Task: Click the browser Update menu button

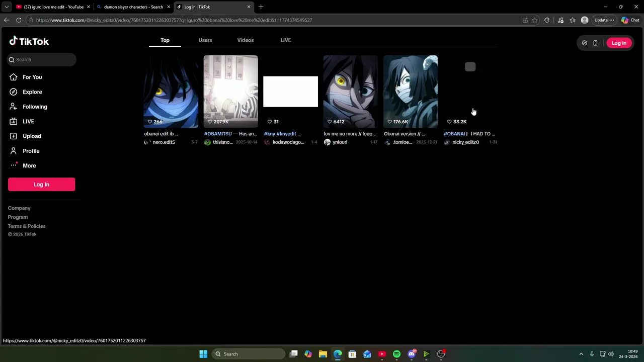Action: 604,20
